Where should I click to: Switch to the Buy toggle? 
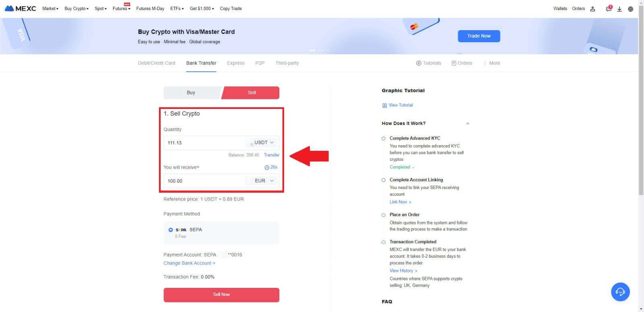(191, 92)
